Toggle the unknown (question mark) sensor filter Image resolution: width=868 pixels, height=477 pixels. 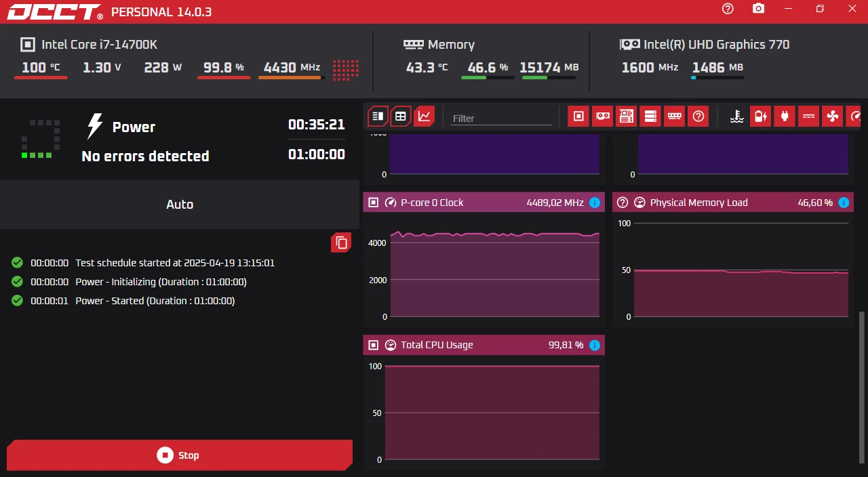pyautogui.click(x=698, y=117)
